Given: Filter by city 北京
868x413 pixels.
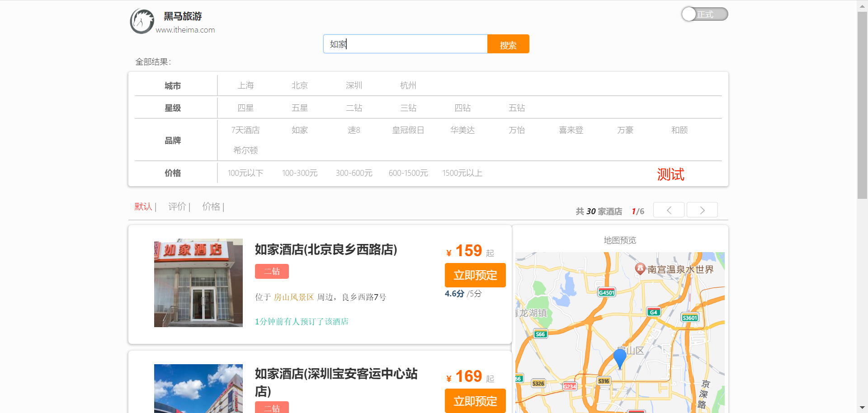Looking at the screenshot, I should coord(300,85).
